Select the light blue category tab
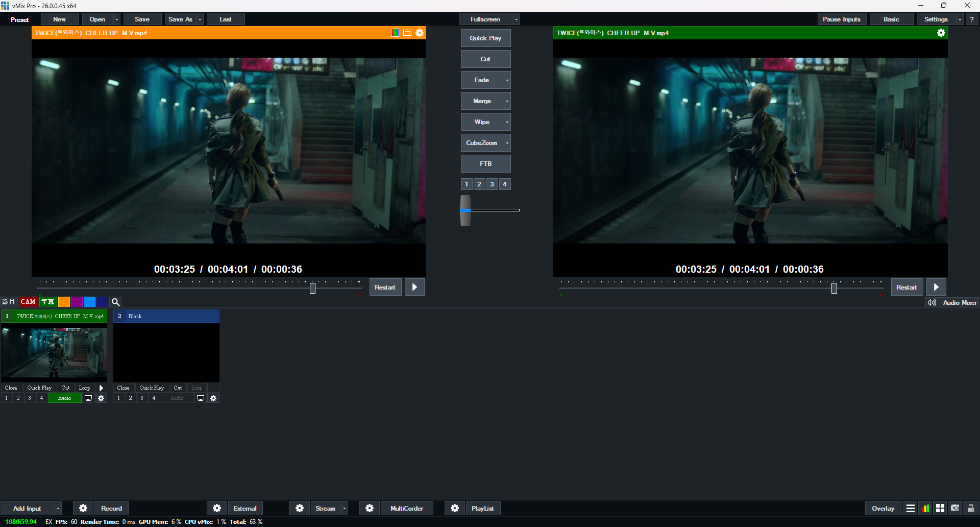Screen dimensions: 980x527 coord(89,302)
